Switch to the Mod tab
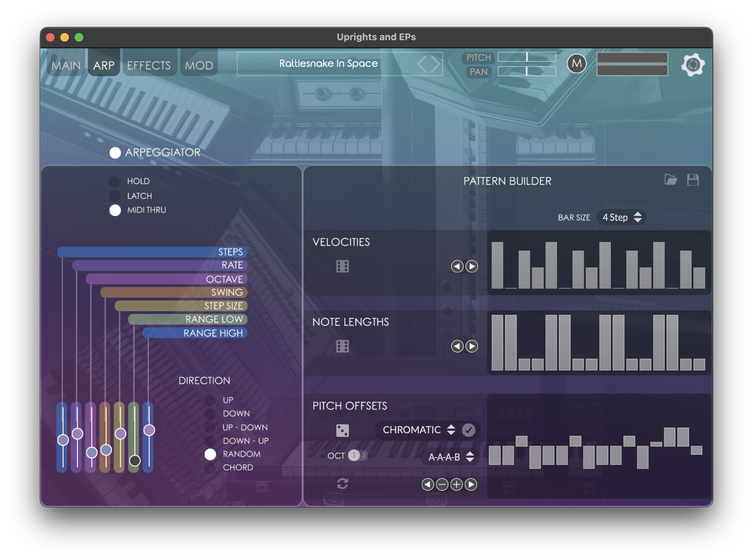This screenshot has width=753, height=560. click(199, 66)
